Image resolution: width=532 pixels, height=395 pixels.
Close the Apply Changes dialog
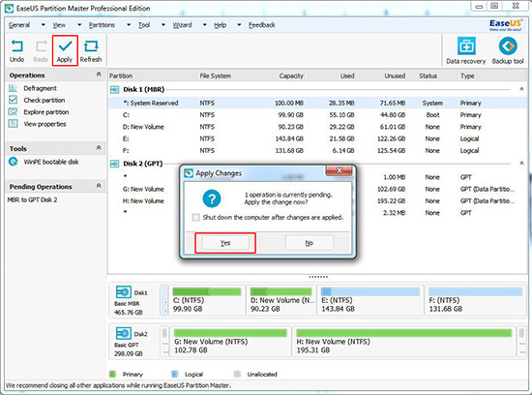tap(339, 170)
